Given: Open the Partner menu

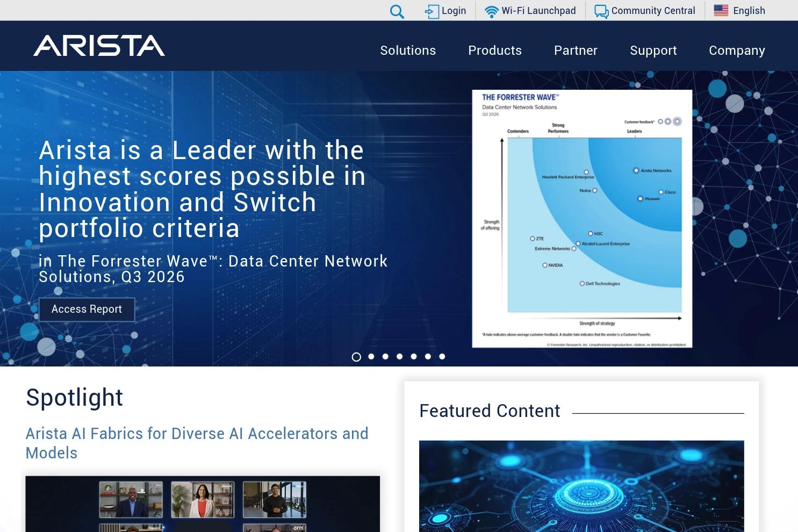Looking at the screenshot, I should pos(576,51).
